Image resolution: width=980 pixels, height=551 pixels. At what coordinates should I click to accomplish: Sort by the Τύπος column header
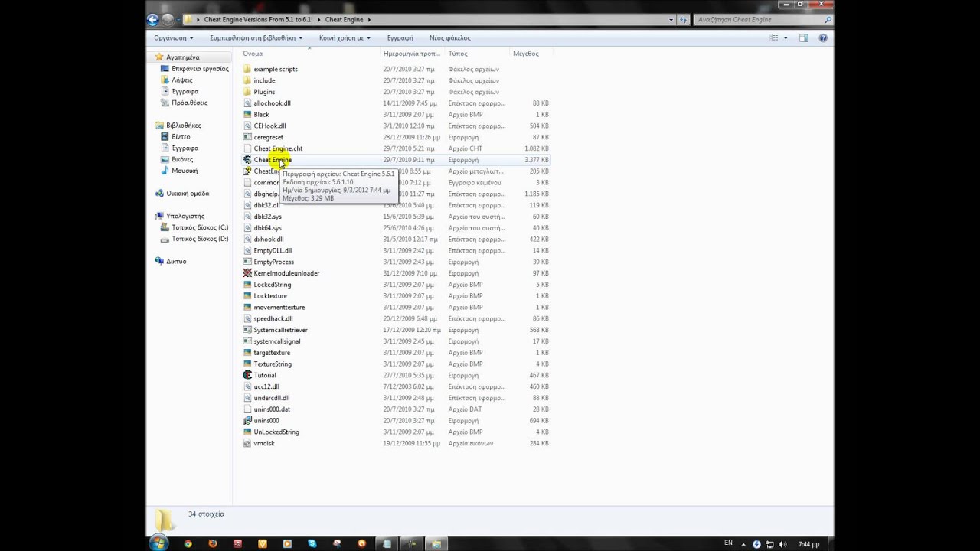pos(458,54)
